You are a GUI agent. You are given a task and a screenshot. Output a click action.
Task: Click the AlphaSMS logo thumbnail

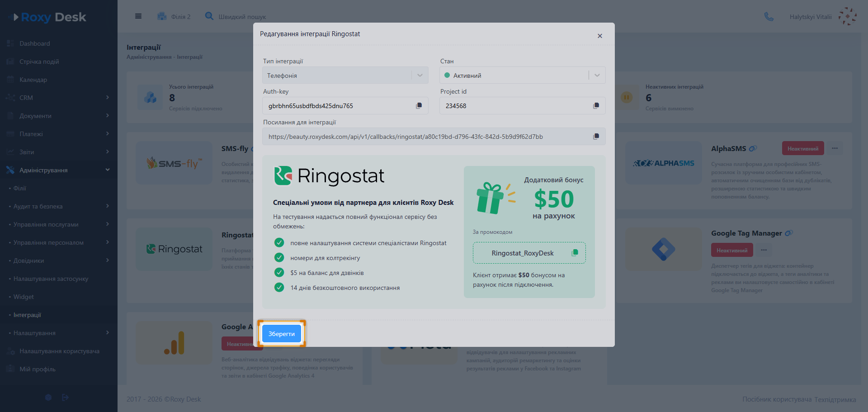click(664, 163)
